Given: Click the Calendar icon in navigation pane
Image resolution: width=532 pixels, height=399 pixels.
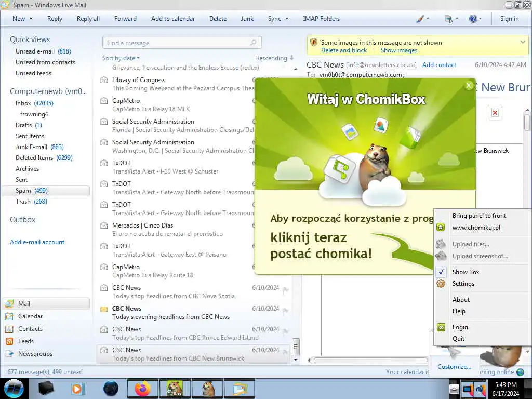Looking at the screenshot, I should tap(9, 316).
